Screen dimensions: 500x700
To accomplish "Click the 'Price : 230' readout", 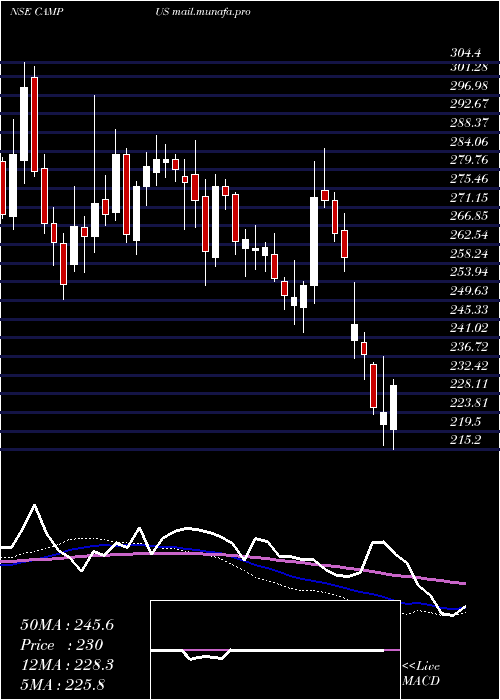I will (62, 645).
